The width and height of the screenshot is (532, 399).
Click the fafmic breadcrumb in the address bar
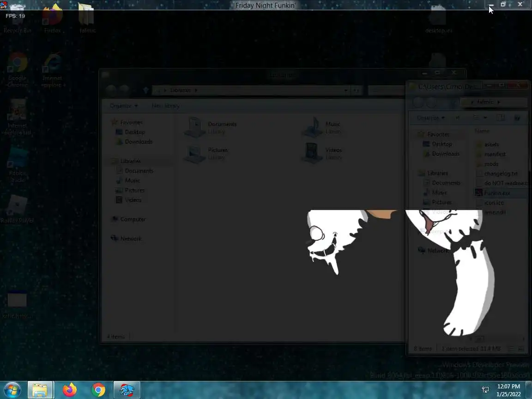click(485, 102)
